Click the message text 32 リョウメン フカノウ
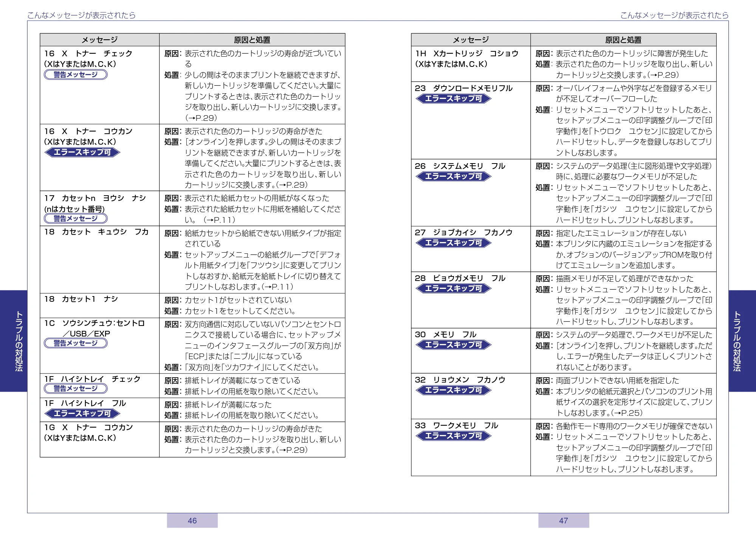756x534 pixels. tap(460, 380)
